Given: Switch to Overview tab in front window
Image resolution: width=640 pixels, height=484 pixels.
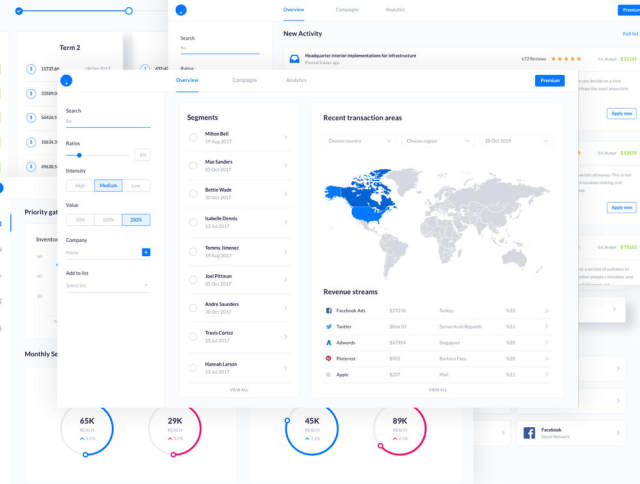Looking at the screenshot, I should [187, 80].
